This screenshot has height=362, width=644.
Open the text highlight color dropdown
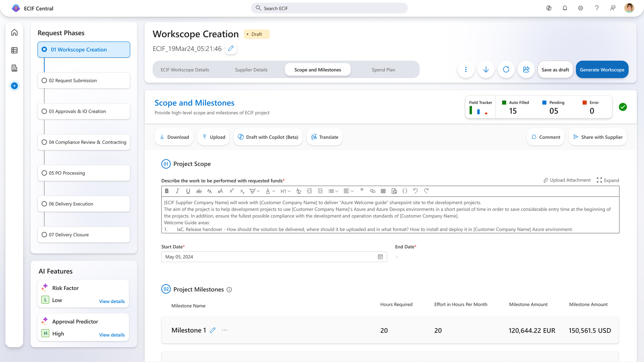coord(254,191)
